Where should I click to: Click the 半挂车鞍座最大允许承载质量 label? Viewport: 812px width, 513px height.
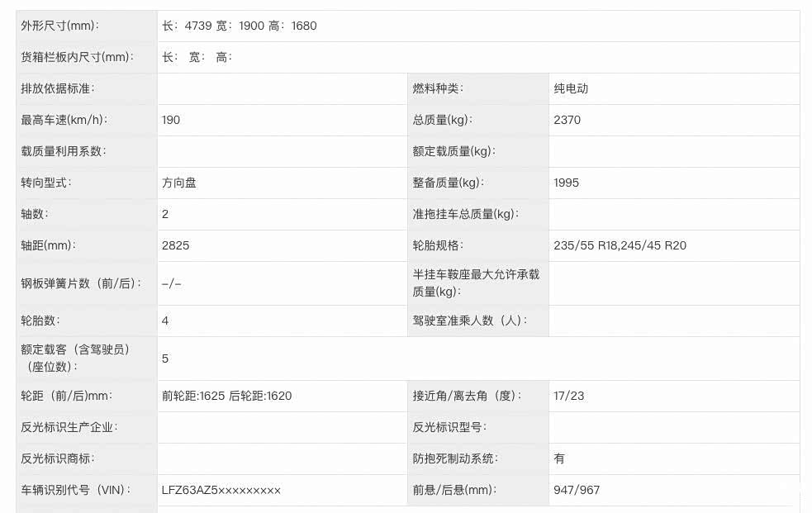coord(476,283)
